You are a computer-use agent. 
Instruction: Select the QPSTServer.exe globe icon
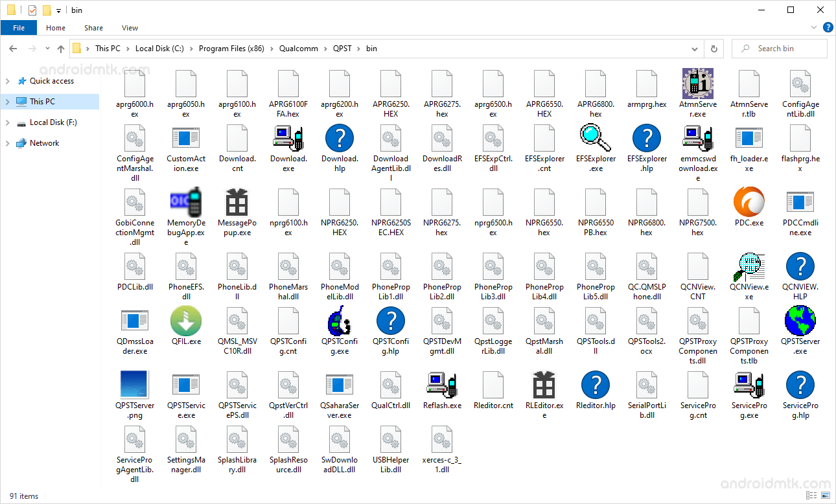(800, 321)
